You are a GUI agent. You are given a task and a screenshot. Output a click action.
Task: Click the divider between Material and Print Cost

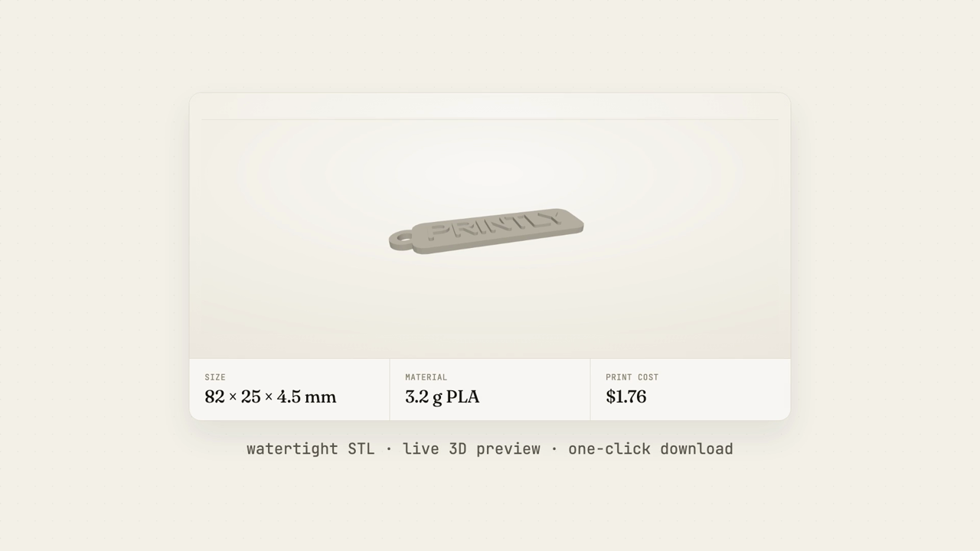[590, 390]
